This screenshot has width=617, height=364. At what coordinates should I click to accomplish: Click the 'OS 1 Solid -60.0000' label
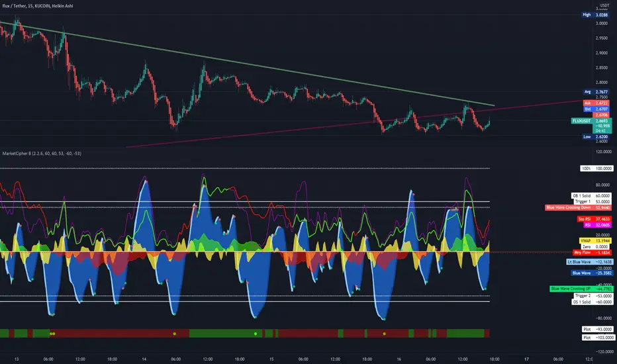593,302
